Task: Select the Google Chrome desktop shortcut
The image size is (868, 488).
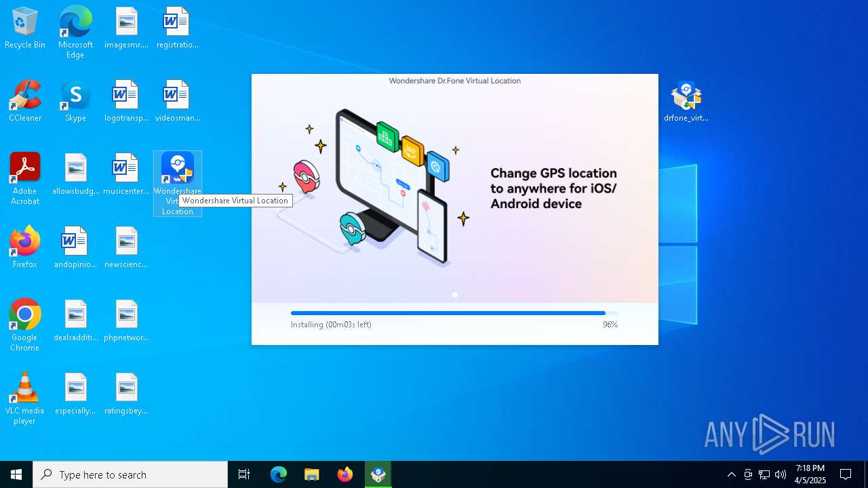Action: click(25, 325)
